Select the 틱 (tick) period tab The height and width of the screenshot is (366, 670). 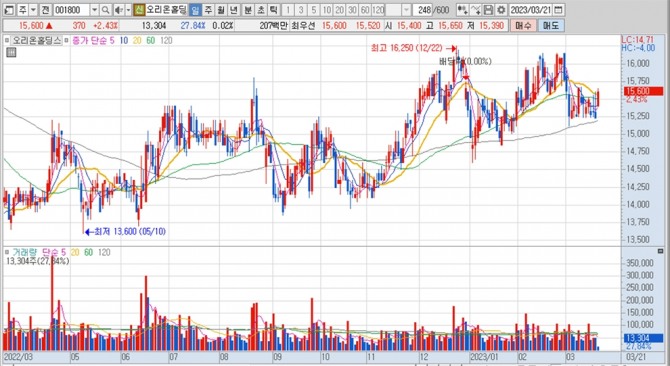tap(274, 10)
